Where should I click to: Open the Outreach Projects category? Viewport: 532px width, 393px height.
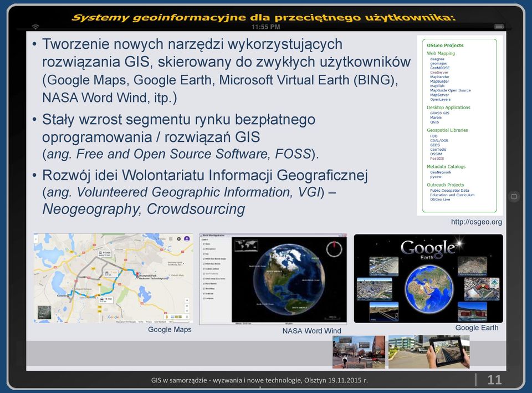(445, 185)
